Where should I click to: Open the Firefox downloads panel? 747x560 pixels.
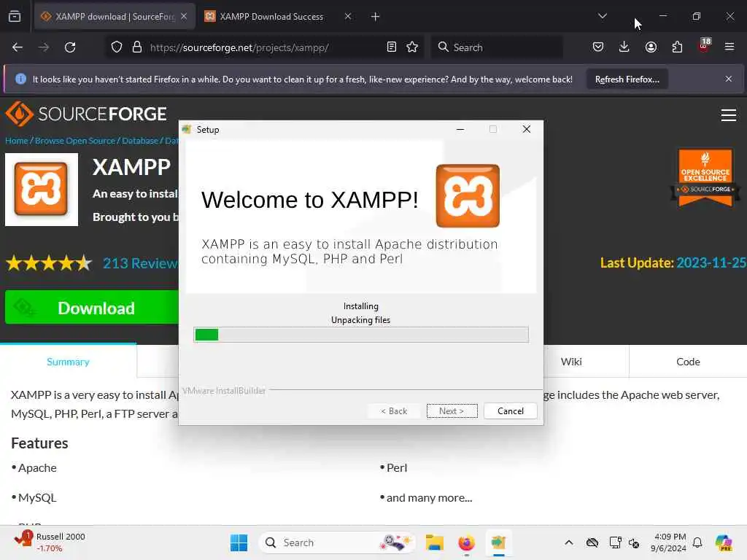pos(624,47)
